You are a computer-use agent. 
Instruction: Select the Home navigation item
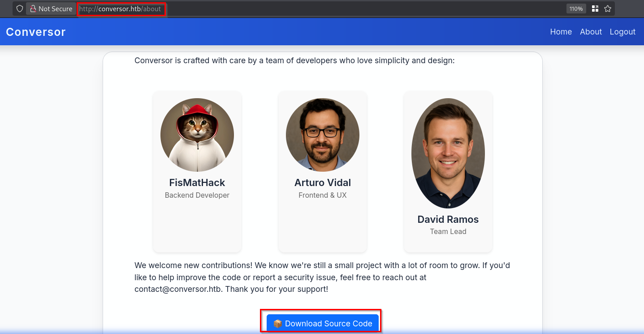[561, 31]
